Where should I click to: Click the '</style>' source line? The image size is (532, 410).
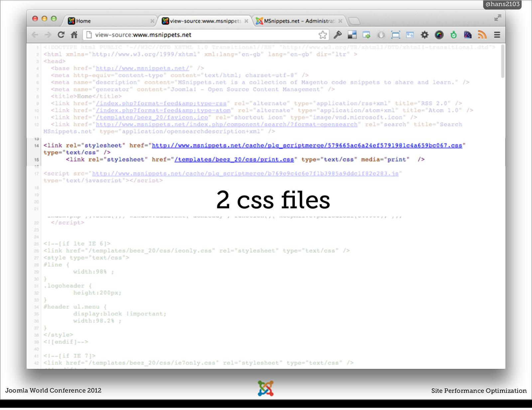[x=58, y=335]
